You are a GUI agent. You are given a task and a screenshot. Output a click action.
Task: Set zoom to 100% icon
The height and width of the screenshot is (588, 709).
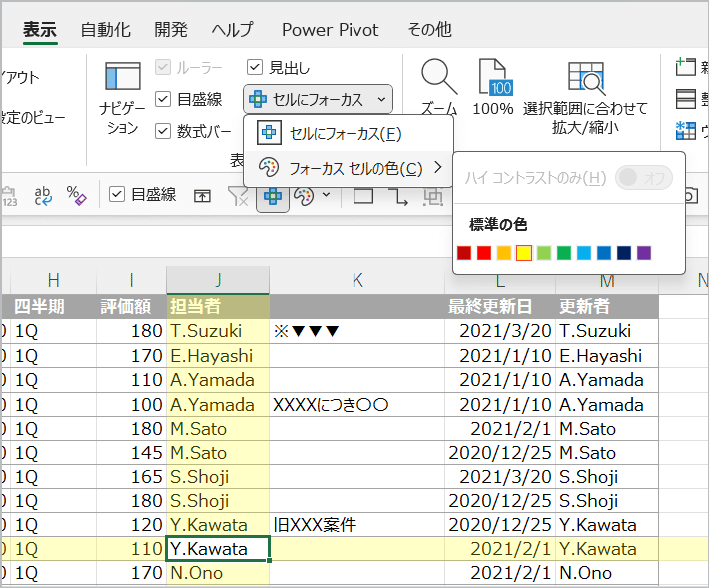coord(495,77)
